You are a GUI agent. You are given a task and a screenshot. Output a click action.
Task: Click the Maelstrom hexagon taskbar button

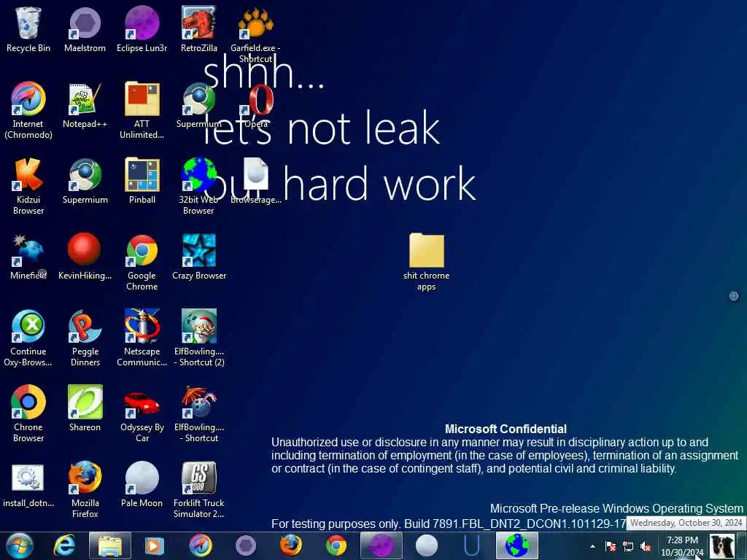pos(246,545)
